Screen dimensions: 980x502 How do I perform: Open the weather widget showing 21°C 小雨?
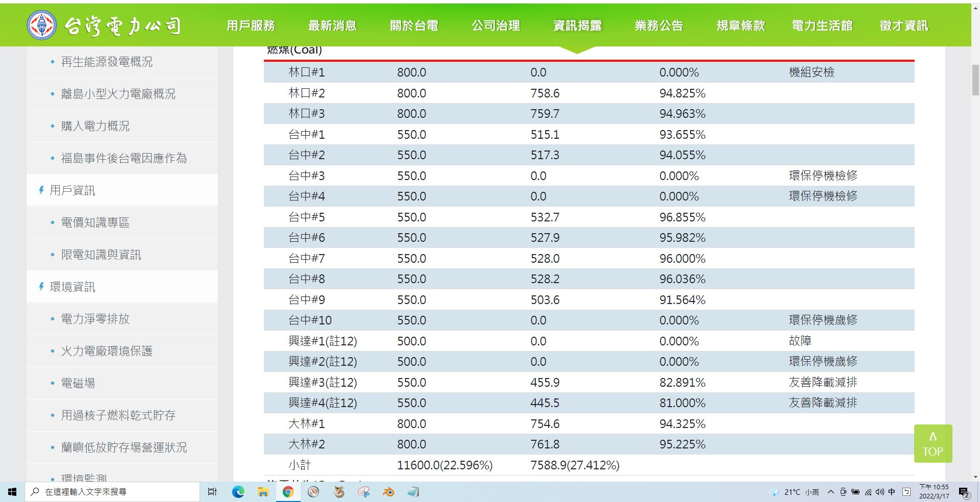794,492
